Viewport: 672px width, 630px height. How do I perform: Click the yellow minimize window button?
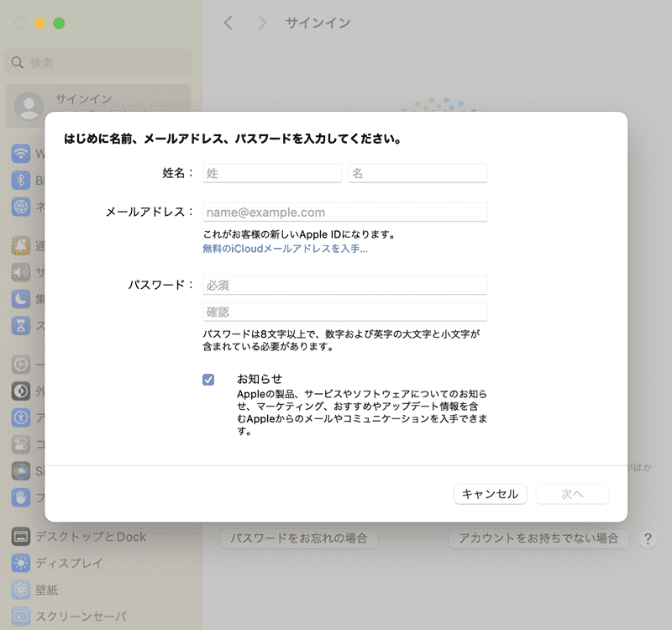(x=39, y=24)
